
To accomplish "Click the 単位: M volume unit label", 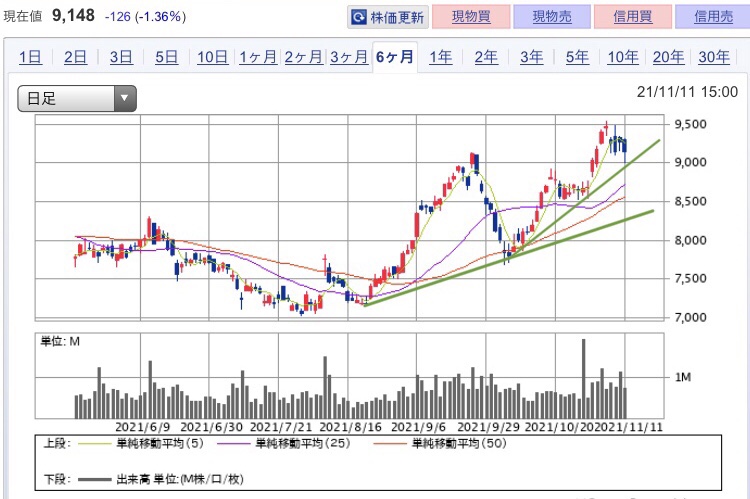I will tap(60, 342).
